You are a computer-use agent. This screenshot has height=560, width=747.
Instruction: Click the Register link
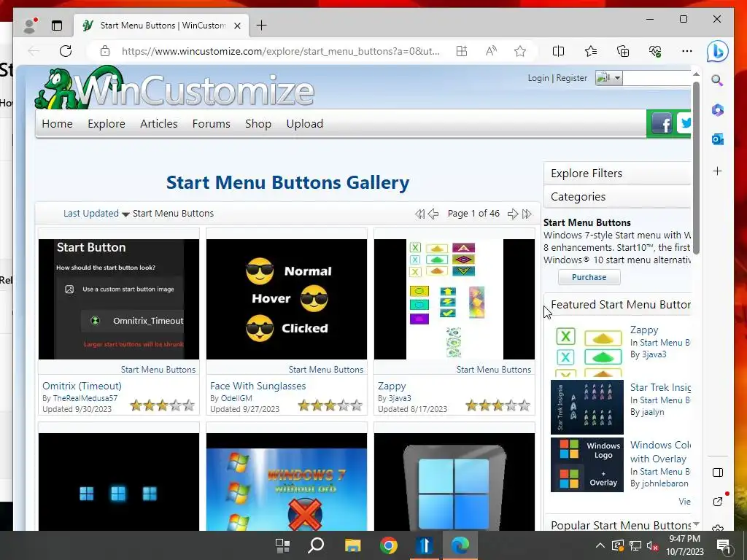point(572,78)
